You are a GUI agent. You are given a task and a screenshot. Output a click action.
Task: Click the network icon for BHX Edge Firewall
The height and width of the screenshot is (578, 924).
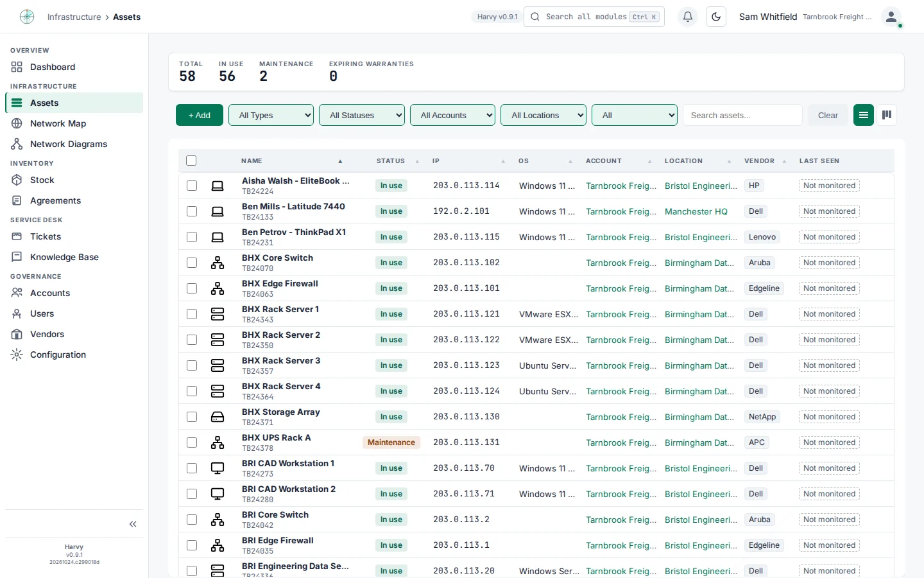[x=218, y=288]
